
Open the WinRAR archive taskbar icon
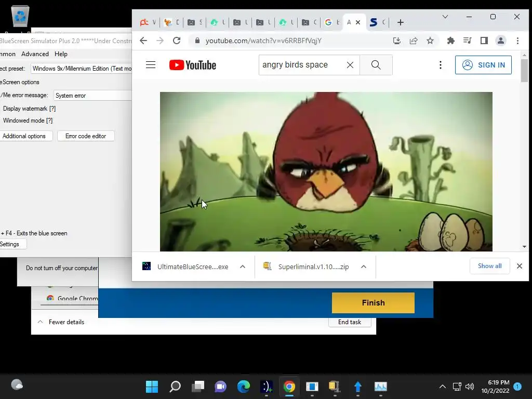335,386
